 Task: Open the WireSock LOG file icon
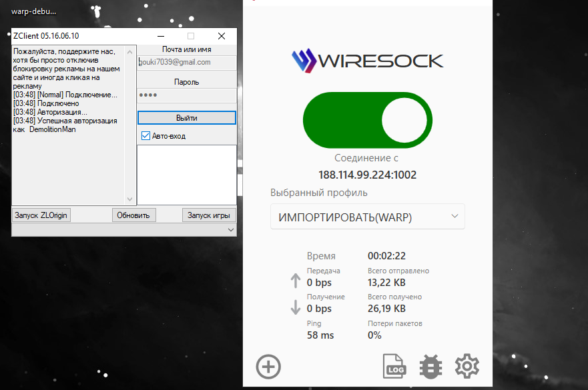tap(394, 366)
